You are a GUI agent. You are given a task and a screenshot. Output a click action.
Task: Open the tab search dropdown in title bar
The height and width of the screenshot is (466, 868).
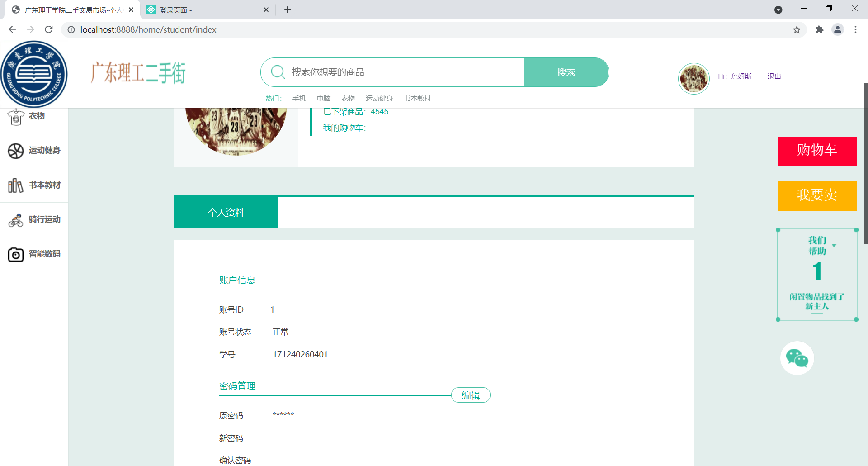778,10
